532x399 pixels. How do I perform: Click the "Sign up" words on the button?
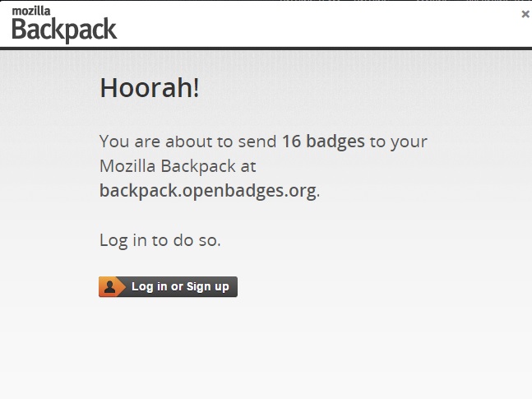point(208,287)
